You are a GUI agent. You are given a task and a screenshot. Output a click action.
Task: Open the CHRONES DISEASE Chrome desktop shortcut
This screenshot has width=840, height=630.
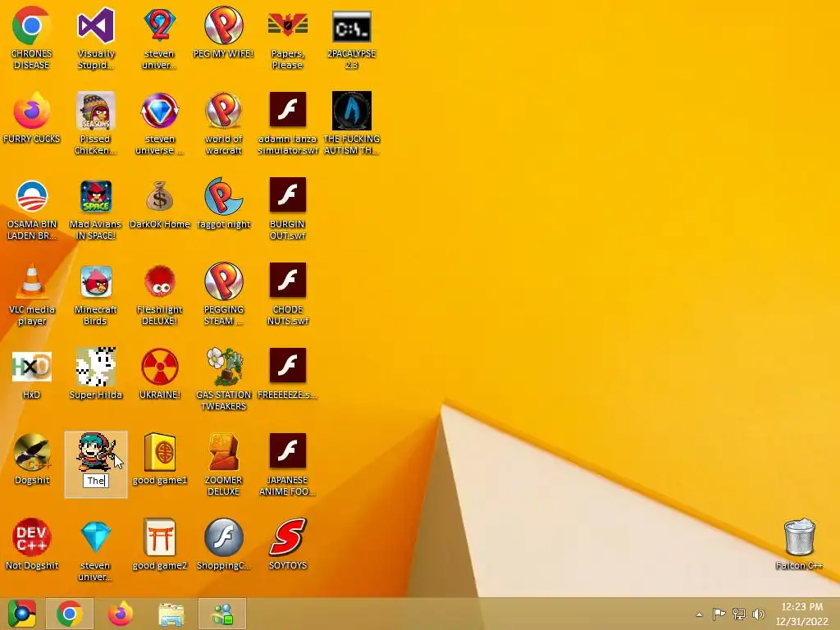[32, 25]
